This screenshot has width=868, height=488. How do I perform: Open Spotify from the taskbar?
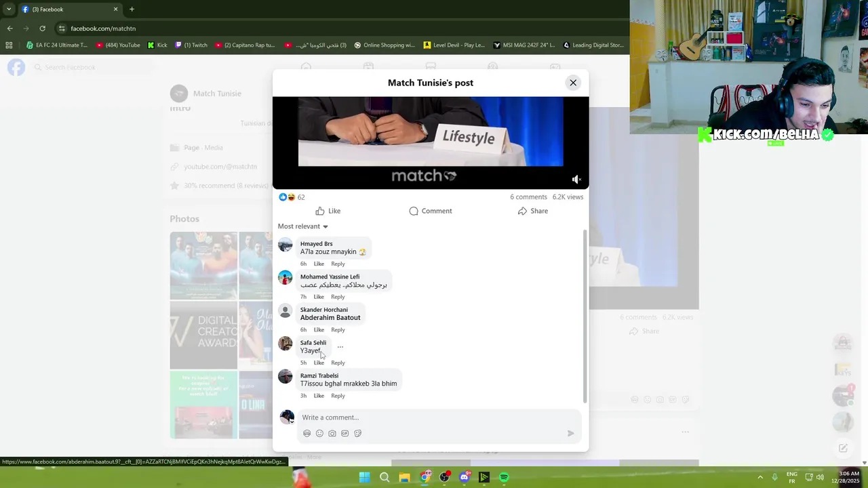[504, 477]
